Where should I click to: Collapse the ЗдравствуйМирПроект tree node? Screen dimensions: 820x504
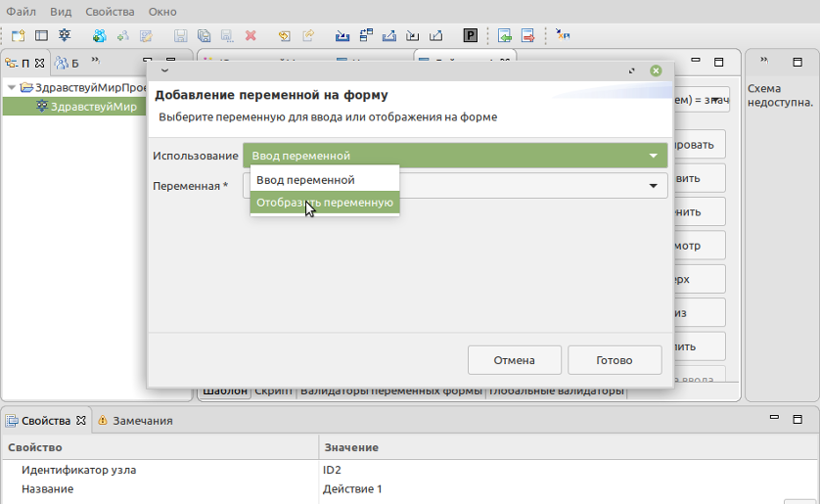[x=12, y=87]
